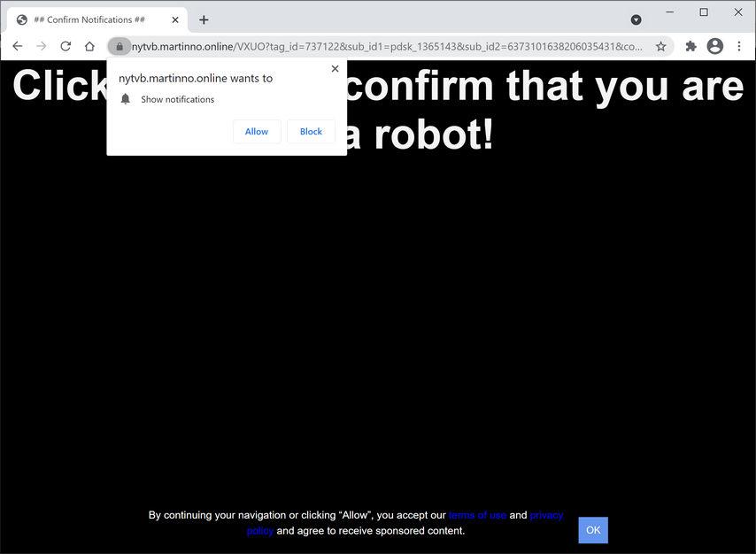Image resolution: width=756 pixels, height=554 pixels.
Task: Open the Chrome three-dot menu
Action: point(740,46)
